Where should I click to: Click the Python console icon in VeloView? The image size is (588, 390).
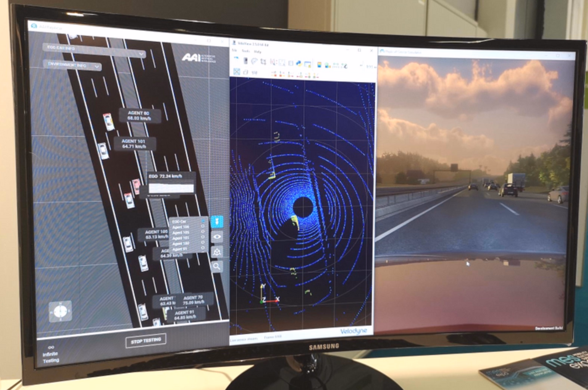pos(299,63)
